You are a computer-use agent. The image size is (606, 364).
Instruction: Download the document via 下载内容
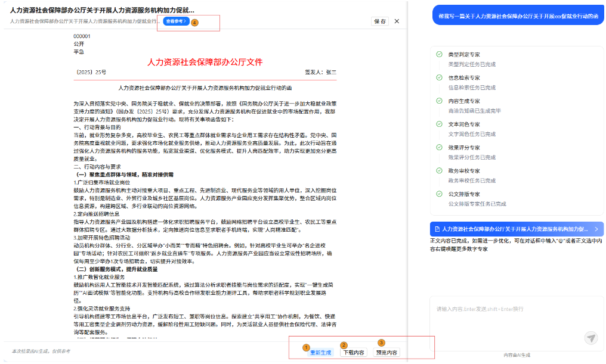pos(353,353)
